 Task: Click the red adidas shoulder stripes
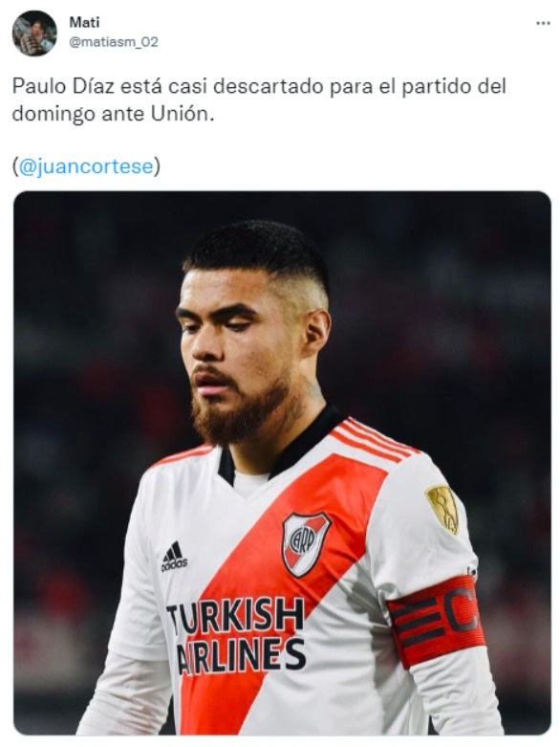(x=374, y=440)
